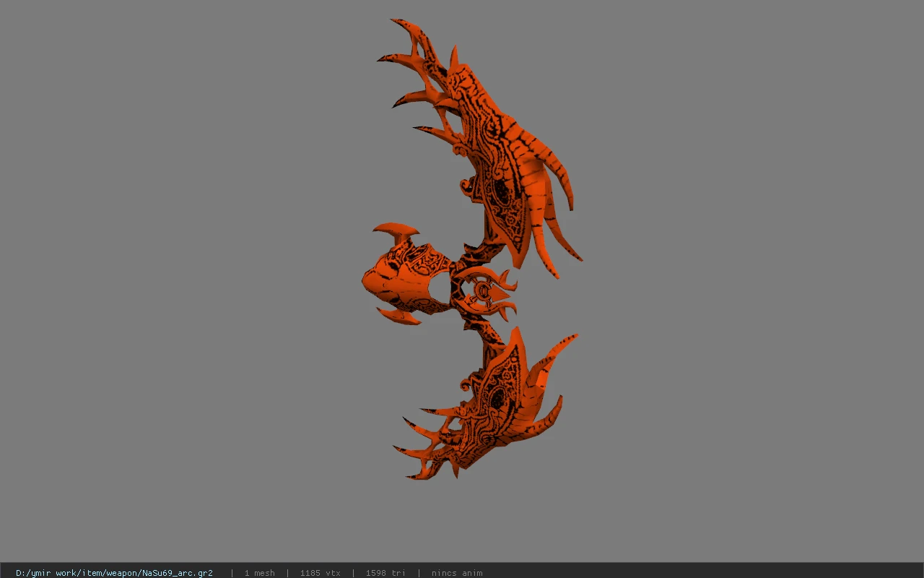Screen dimensions: 924x578
Task: Click the file path D:/ymir work/item/weapon/NaSu69_arc.gr2
Action: tap(114, 573)
